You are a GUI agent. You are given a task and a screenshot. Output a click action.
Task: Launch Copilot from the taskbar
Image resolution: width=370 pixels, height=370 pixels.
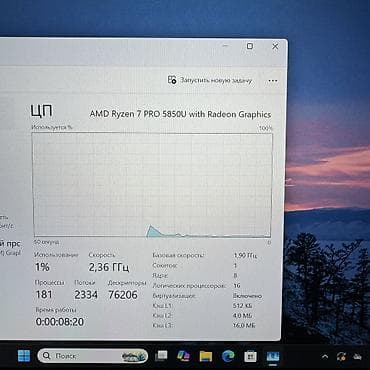point(183,356)
